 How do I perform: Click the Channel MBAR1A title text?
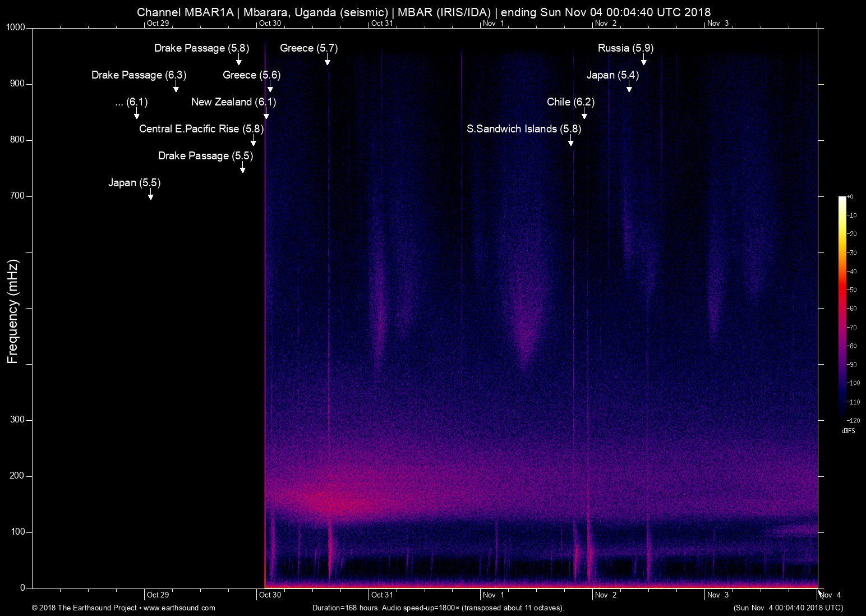(x=423, y=11)
